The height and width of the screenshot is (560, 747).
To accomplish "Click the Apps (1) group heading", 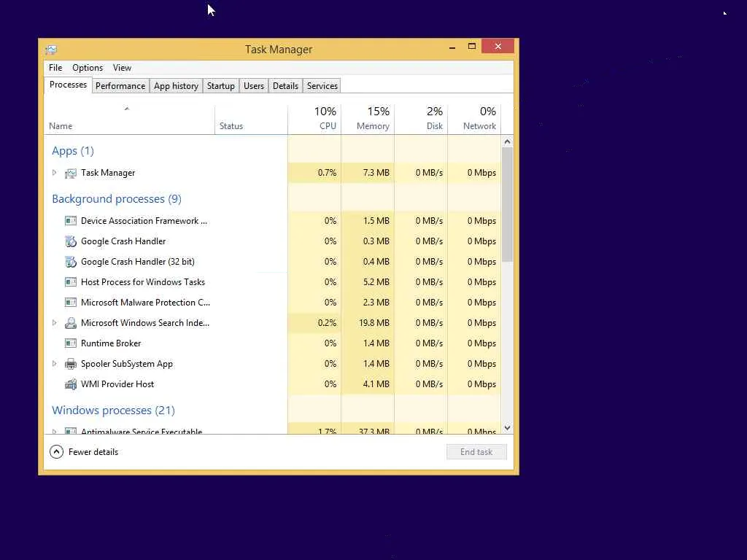I will 73,151.
